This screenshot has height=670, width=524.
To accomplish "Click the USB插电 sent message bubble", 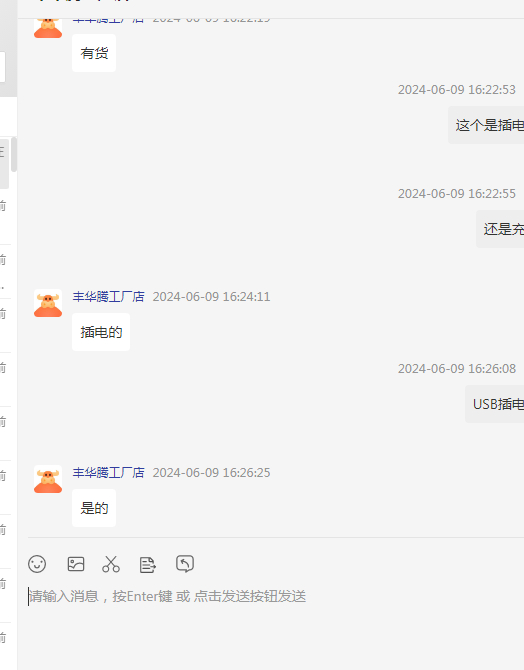I will coord(495,404).
